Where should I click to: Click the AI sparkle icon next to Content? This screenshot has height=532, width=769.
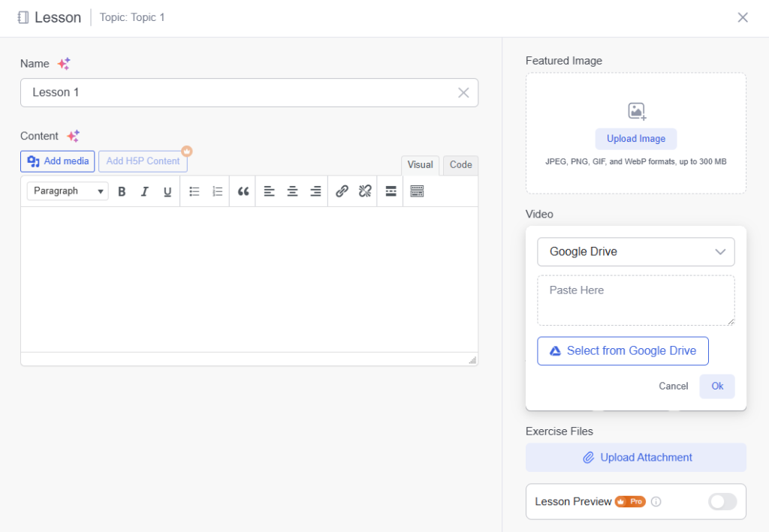(x=73, y=136)
